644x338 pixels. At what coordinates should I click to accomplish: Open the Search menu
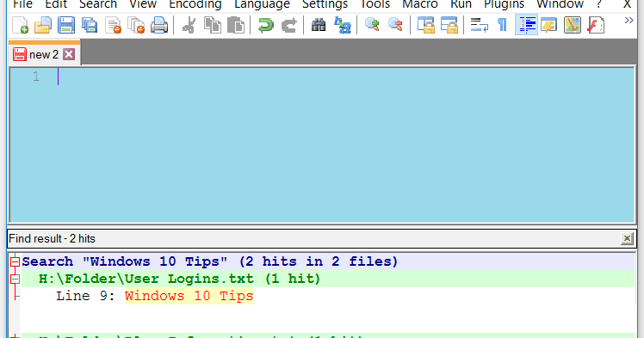[x=98, y=4]
